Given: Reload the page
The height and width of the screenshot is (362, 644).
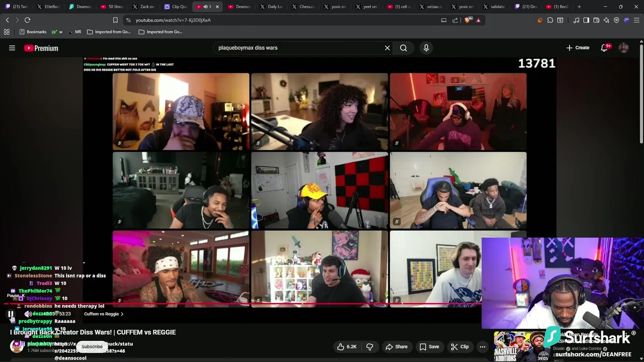Looking at the screenshot, I should click(27, 20).
